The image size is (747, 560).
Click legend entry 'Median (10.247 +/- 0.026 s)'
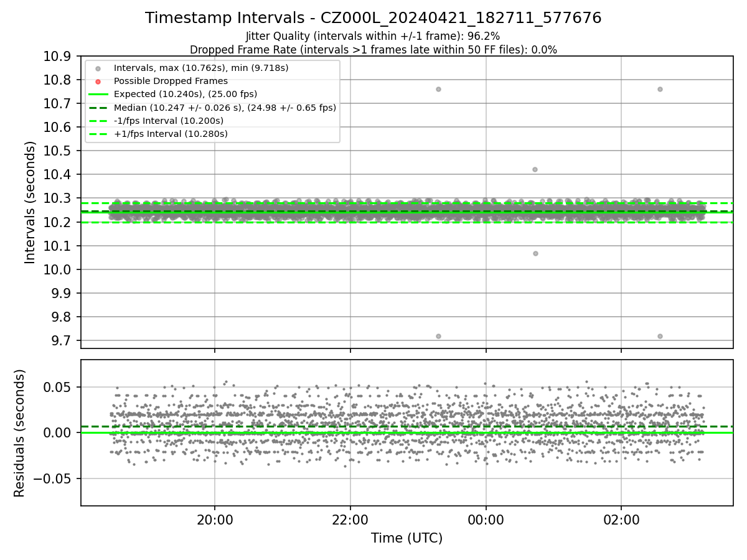[x=225, y=108]
